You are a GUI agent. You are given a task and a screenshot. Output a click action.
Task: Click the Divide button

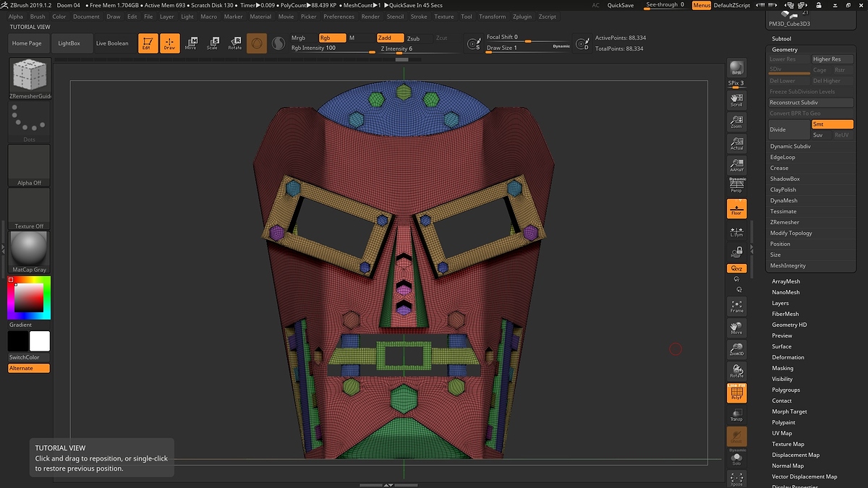[788, 129]
